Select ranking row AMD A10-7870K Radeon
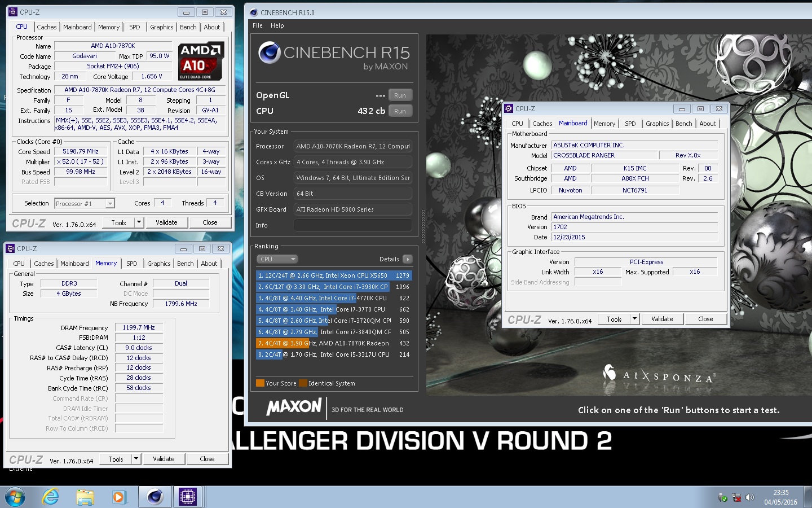This screenshot has height=508, width=812. [x=334, y=343]
